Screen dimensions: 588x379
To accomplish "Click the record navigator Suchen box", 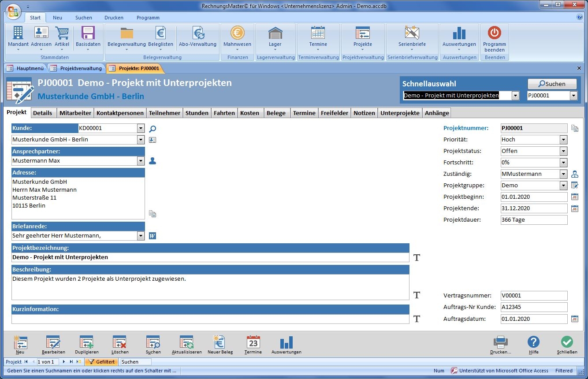I will click(136, 362).
